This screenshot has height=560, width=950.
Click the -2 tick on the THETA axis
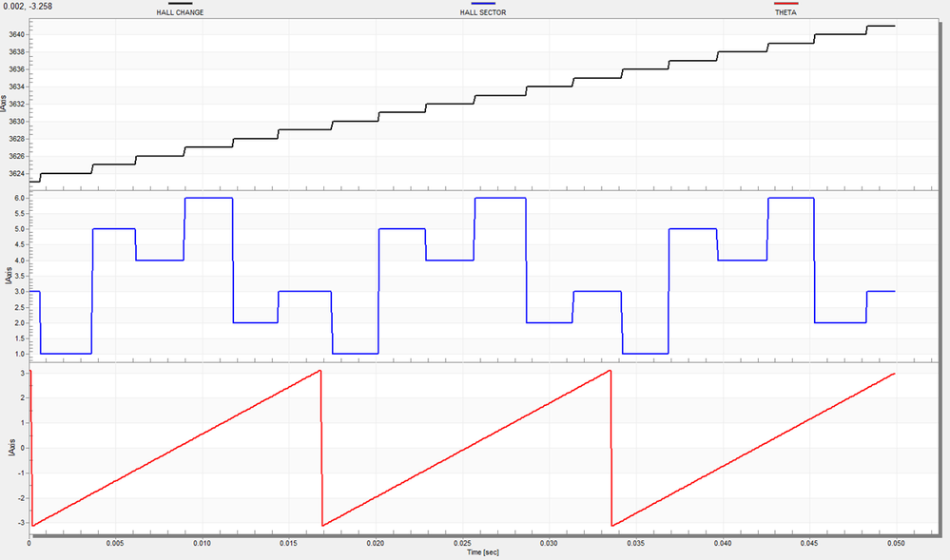tap(22, 497)
